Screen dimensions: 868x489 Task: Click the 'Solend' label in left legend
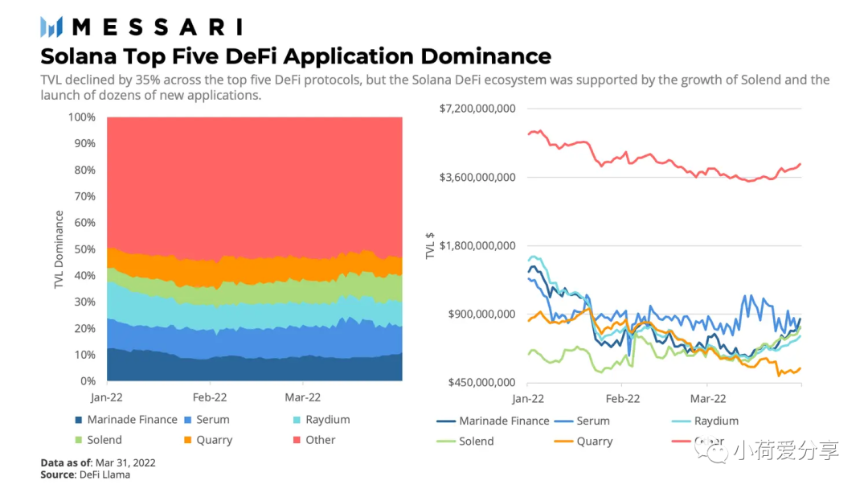tap(104, 440)
